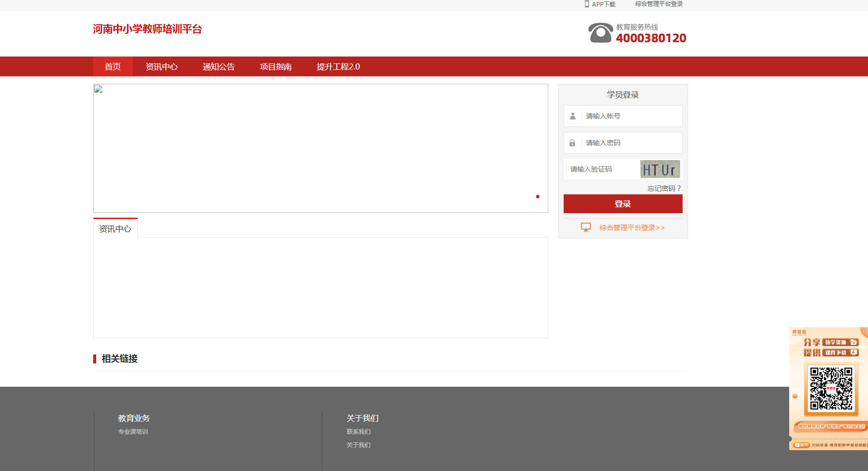
Task: Go to the 通知公告 menu item
Action: [219, 67]
